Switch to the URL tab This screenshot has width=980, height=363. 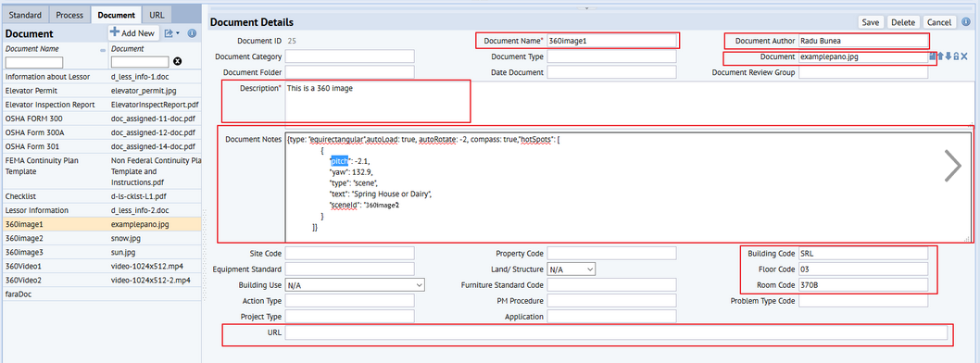pos(157,15)
